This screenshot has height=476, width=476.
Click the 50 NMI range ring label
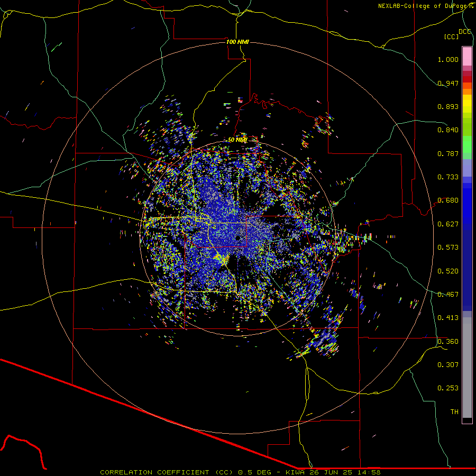(x=237, y=140)
